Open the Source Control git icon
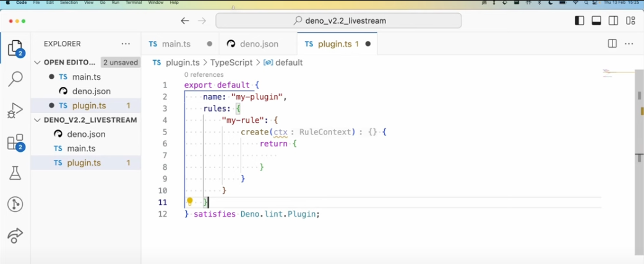This screenshot has width=644, height=264. click(x=15, y=205)
